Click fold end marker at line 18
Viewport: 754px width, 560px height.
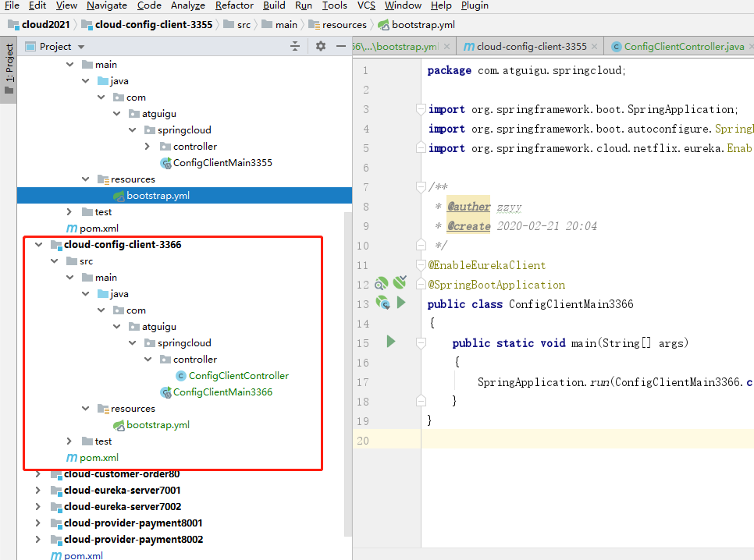coord(421,400)
